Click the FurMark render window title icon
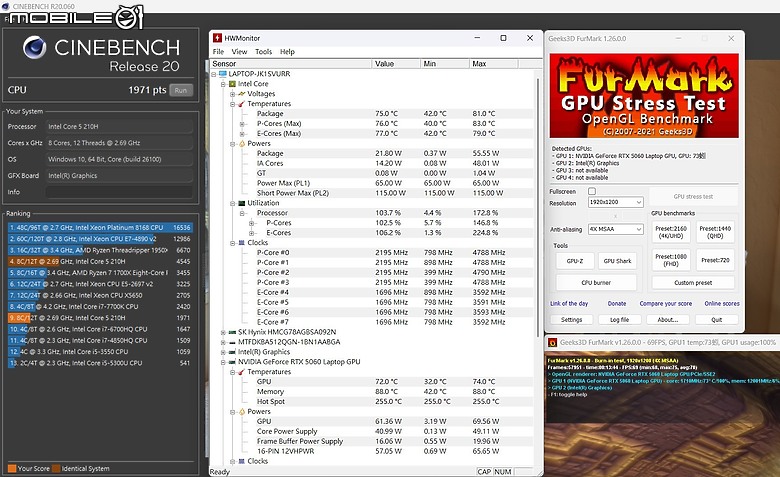 click(x=552, y=342)
